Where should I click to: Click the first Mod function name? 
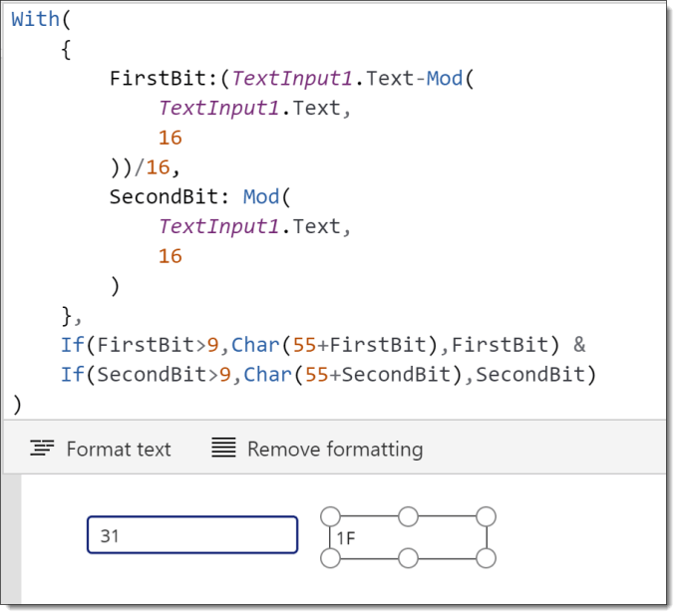click(x=445, y=79)
